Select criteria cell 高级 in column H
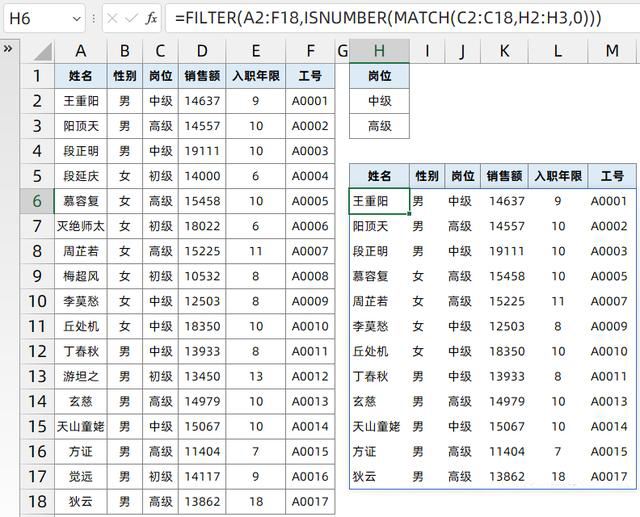Viewport: 640px width, 517px height. [379, 126]
